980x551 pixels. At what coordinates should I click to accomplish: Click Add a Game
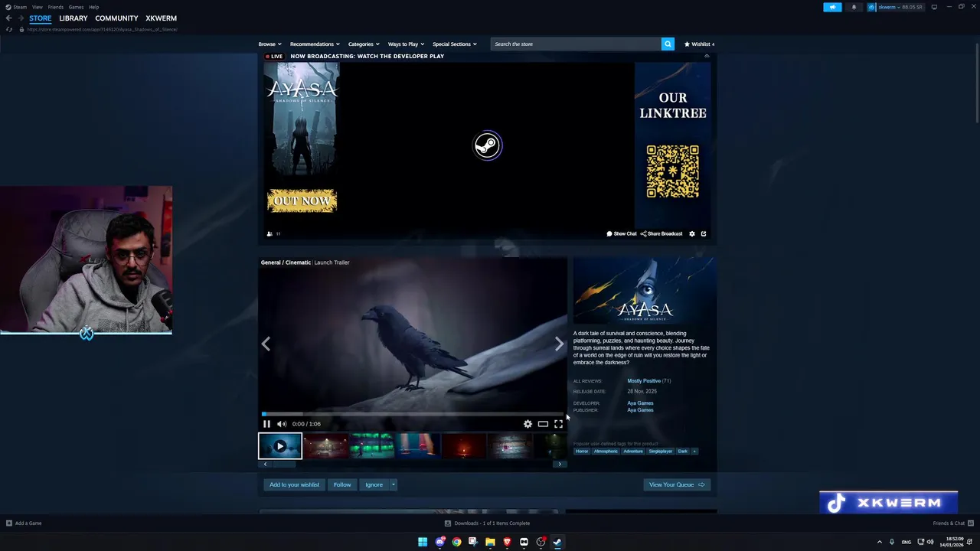coord(24,523)
